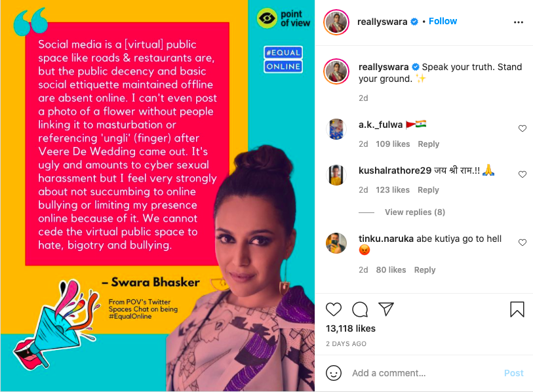Open the 13,118 likes list
The height and width of the screenshot is (392, 533).
pos(351,328)
